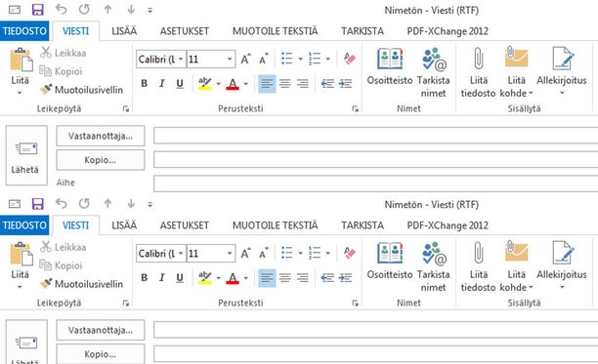Open Osoitteisto address book in upper window
The image size is (598, 364).
tap(390, 66)
